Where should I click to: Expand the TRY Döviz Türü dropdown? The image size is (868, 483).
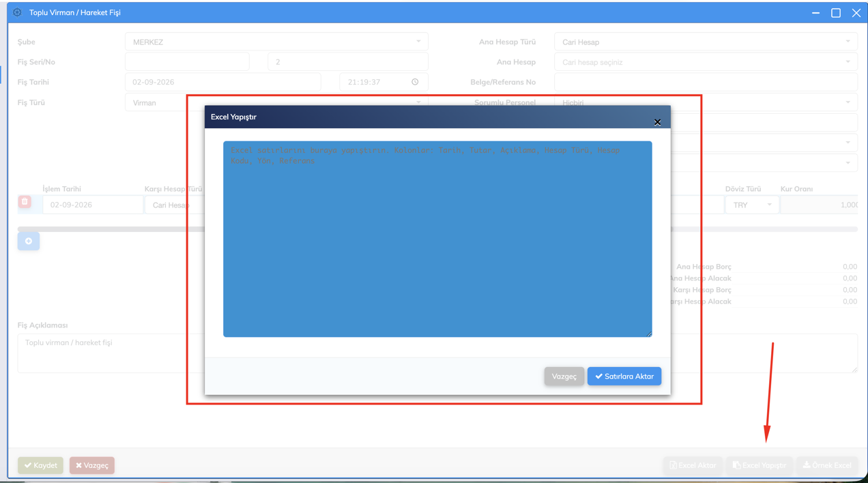click(x=751, y=205)
